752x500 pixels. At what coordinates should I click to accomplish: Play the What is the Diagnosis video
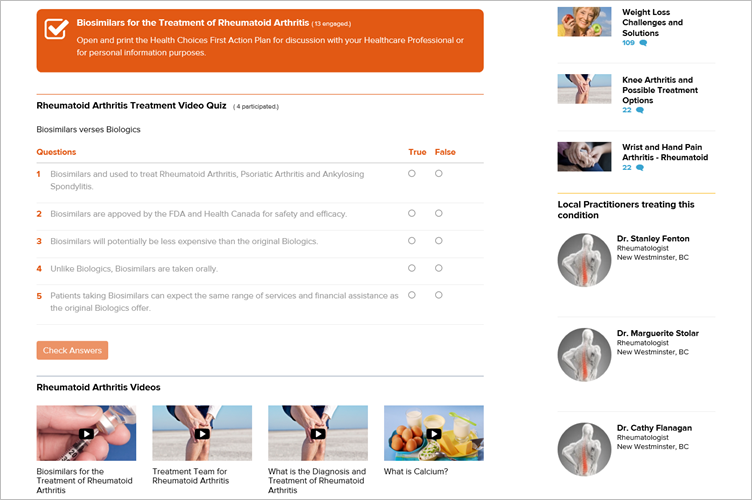pyautogui.click(x=318, y=434)
